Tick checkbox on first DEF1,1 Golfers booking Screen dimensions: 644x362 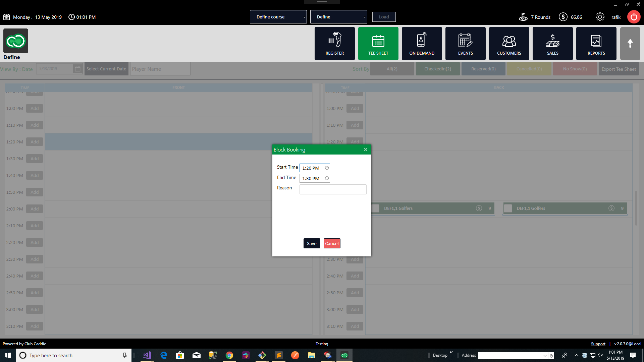[x=375, y=208]
